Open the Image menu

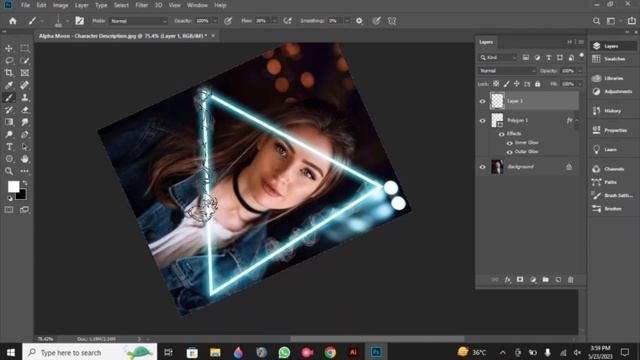coord(60,5)
